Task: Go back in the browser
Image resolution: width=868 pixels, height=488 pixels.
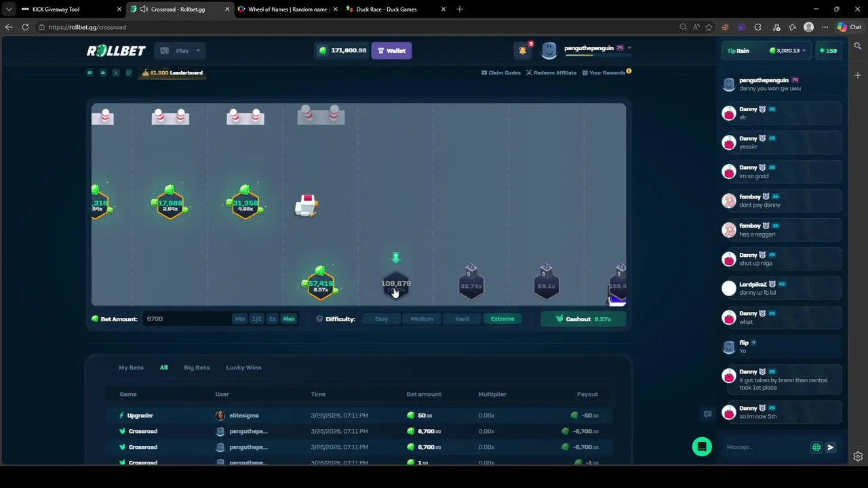Action: pos(8,27)
